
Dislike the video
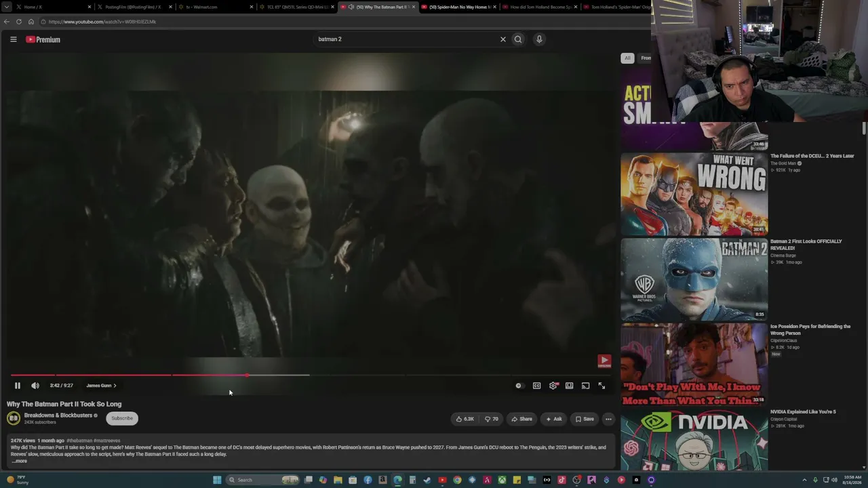tap(492, 419)
